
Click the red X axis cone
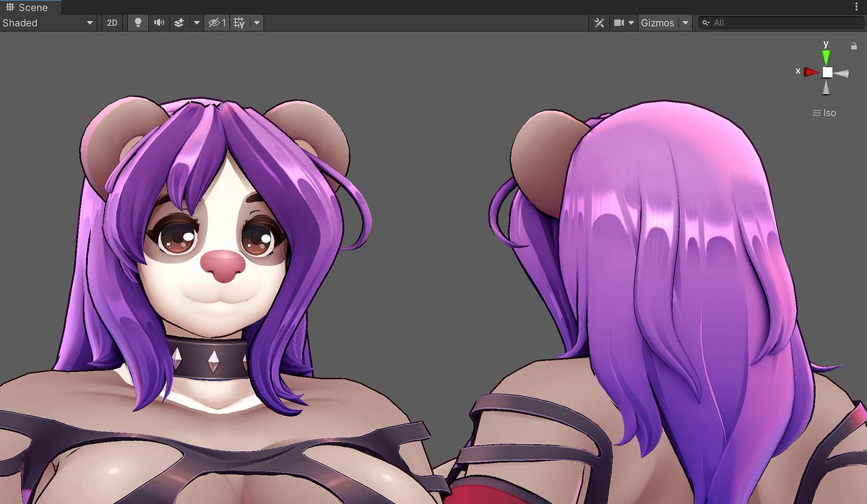[x=811, y=71]
